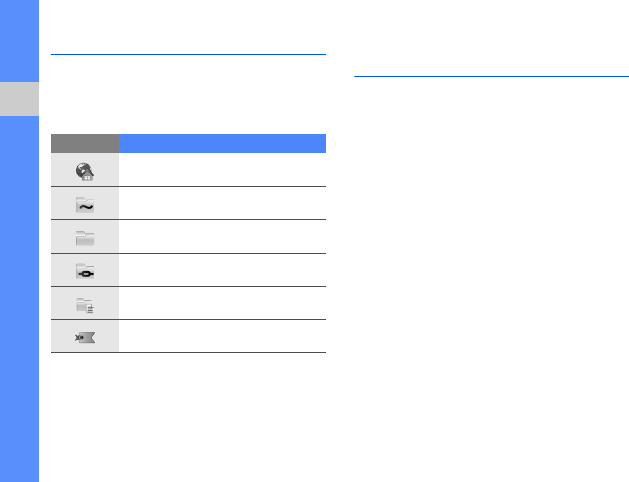Click the blue header cell of the table
Screen dimensions: 629x482
pos(222,144)
